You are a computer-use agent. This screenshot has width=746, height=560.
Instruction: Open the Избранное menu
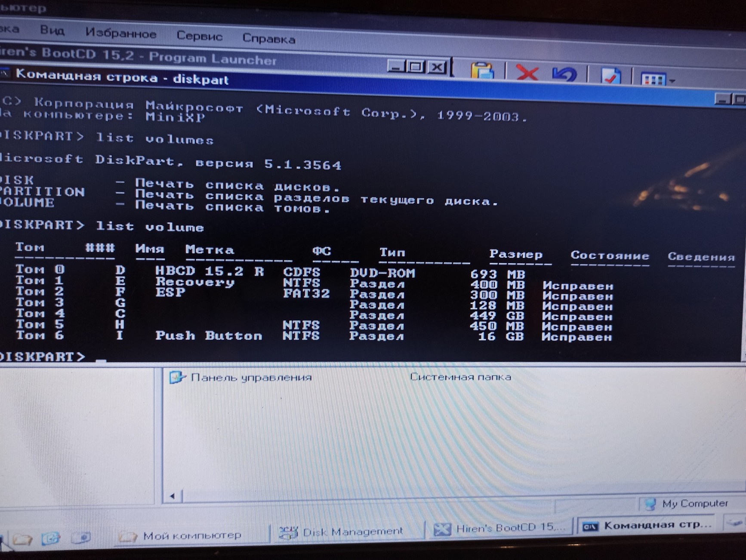tap(121, 33)
